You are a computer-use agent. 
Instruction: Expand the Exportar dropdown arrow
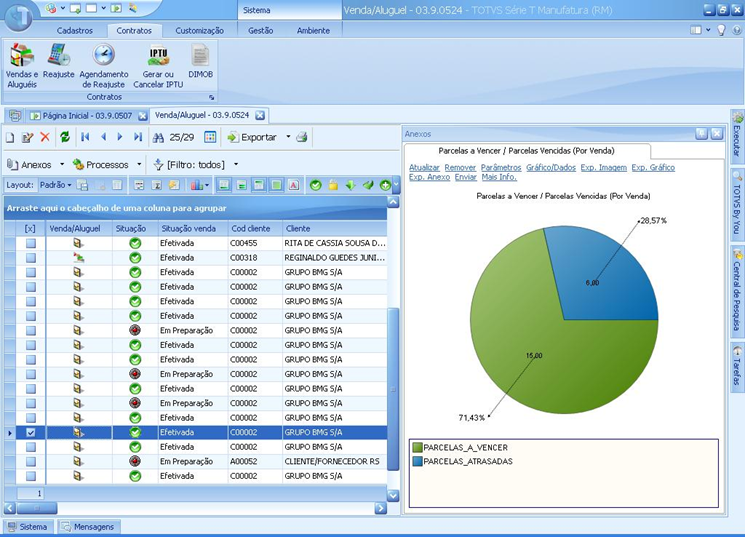click(288, 137)
